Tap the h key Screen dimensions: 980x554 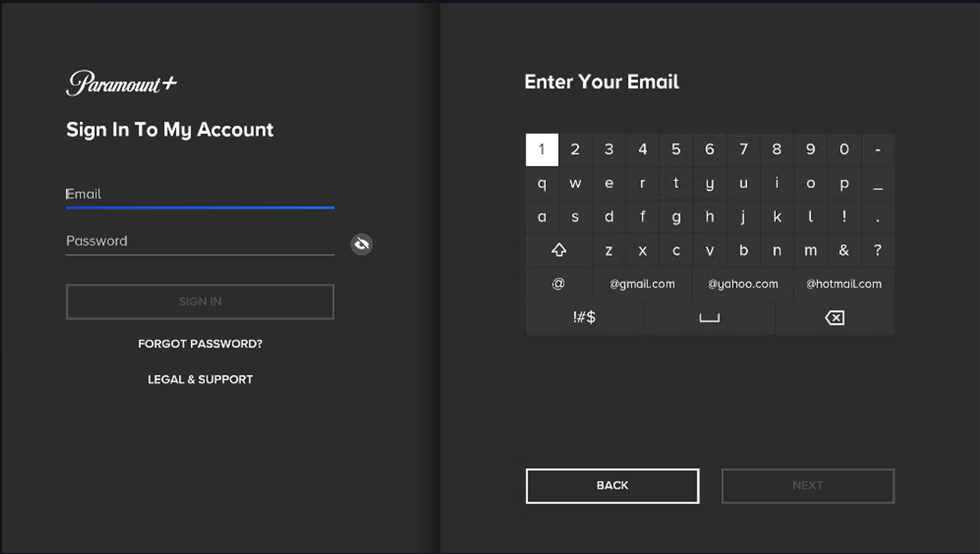pyautogui.click(x=709, y=217)
